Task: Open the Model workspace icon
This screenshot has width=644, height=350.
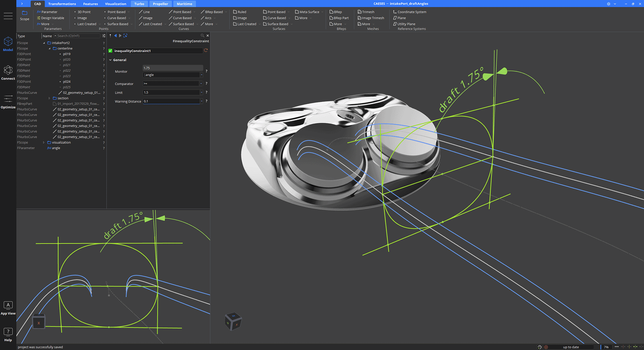Action: 8,42
